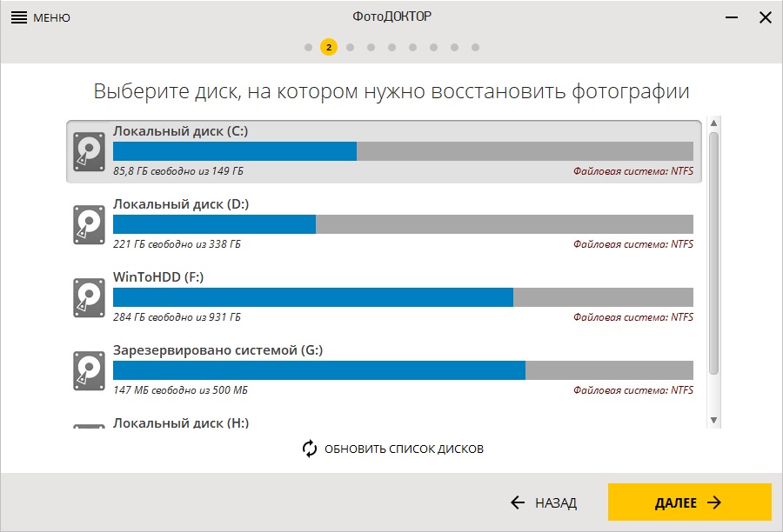The image size is (783, 532).
Task: Click the refresh arrows icon
Action: click(310, 449)
